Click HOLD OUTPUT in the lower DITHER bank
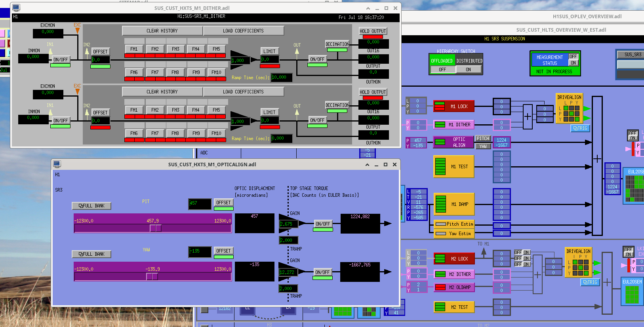Screen dimensions: 644x327 (x=373, y=92)
